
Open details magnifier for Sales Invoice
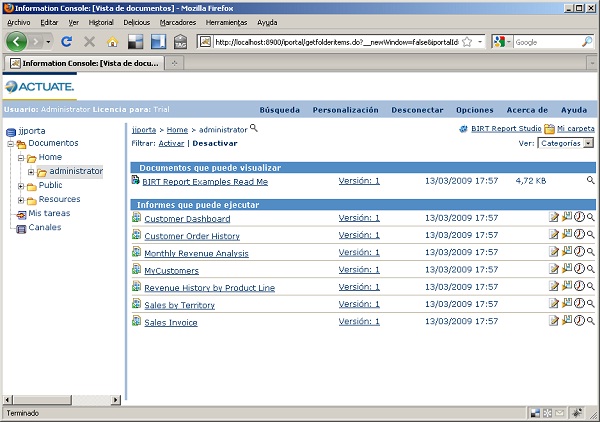tap(591, 321)
